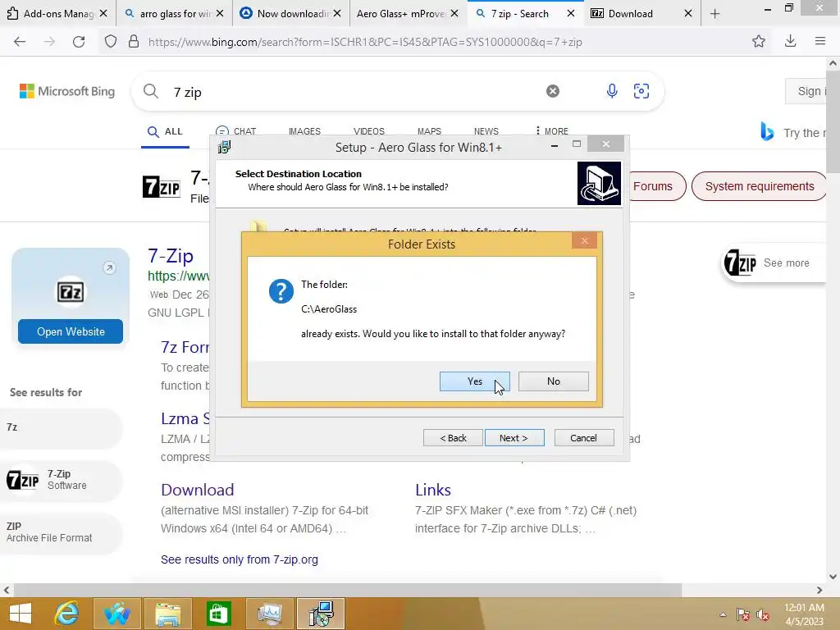Show hidden tray icons arrow
The height and width of the screenshot is (630, 840).
tap(723, 614)
